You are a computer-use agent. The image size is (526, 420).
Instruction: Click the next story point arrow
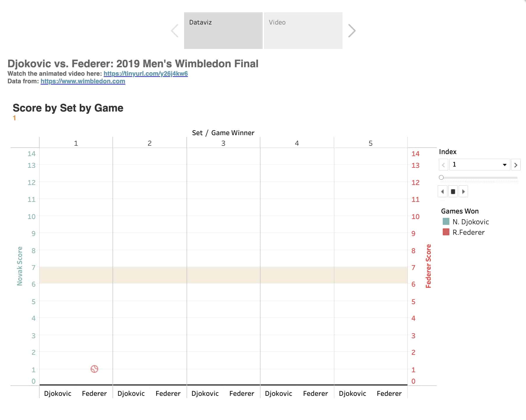coord(352,31)
